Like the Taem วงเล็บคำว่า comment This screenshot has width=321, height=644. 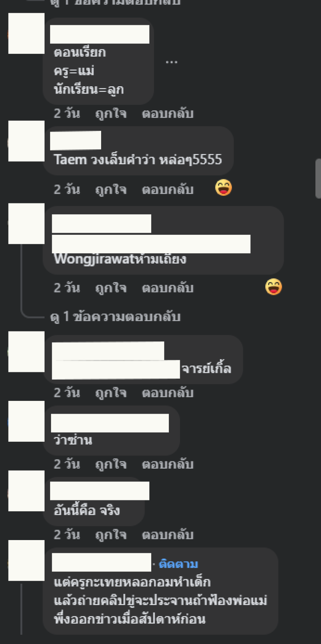[111, 189]
